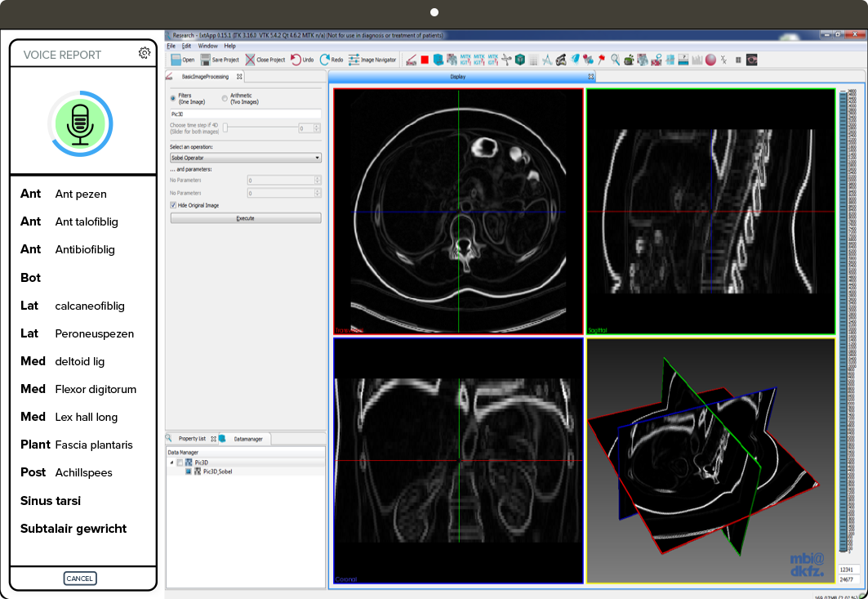The height and width of the screenshot is (599, 868).
Task: Uncheck the Hide Original Image checkbox
Action: pos(172,205)
